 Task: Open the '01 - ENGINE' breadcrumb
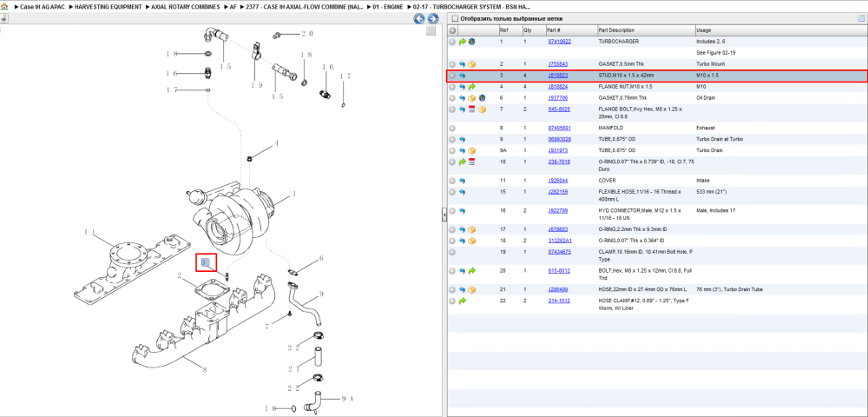(x=389, y=7)
